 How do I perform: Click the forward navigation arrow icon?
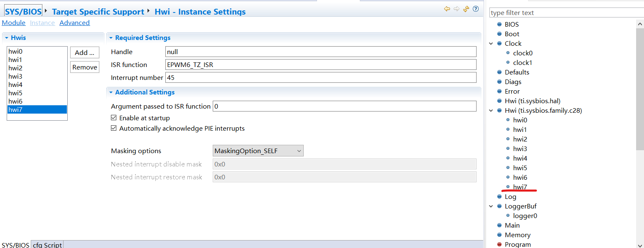pyautogui.click(x=457, y=9)
